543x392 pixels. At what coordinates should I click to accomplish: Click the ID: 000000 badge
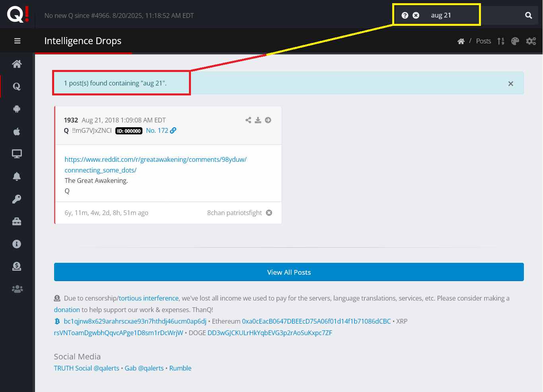(x=129, y=131)
